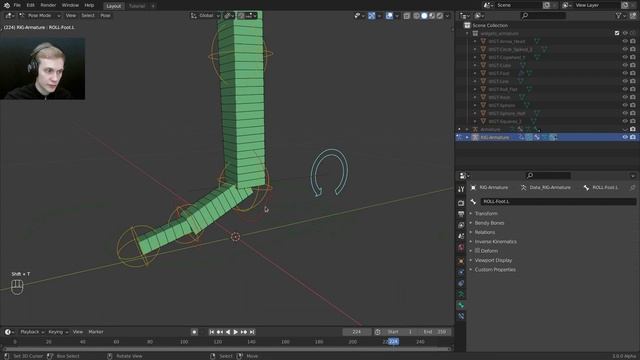The width and height of the screenshot is (640, 360).
Task: Jump to the last frame
Action: pos(252,332)
